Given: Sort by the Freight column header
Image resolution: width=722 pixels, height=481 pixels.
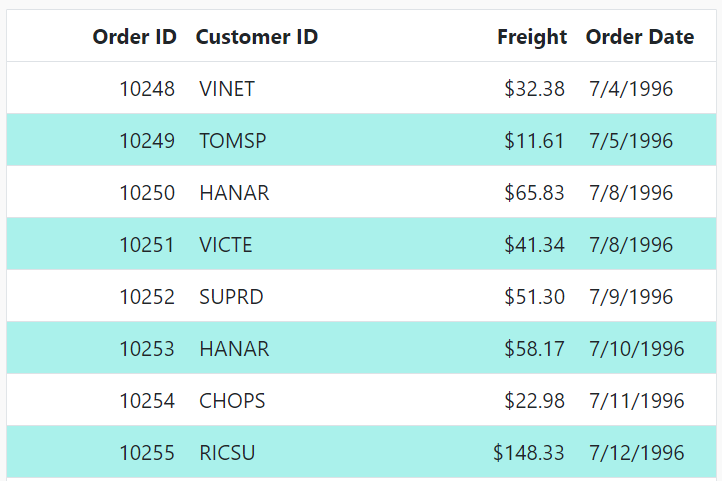Looking at the screenshot, I should click(532, 37).
